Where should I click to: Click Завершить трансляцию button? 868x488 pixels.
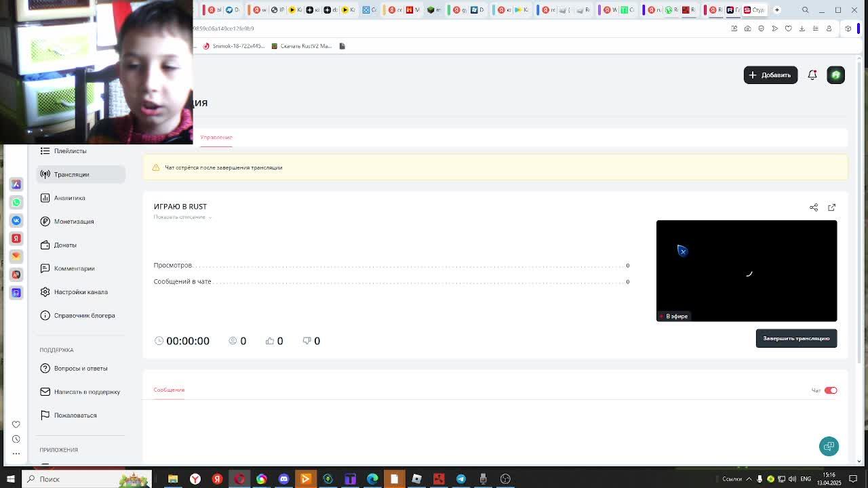click(796, 338)
